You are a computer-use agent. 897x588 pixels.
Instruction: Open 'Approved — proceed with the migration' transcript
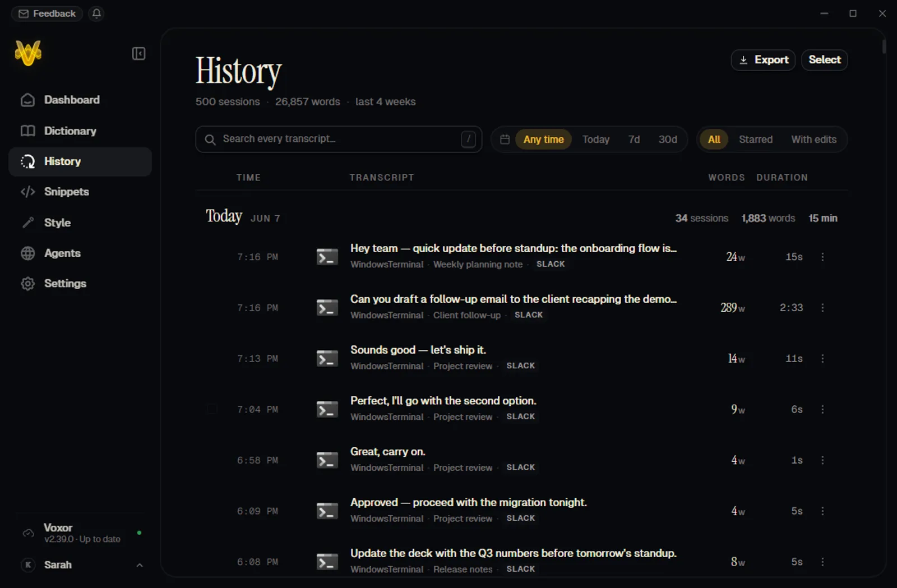(x=469, y=503)
